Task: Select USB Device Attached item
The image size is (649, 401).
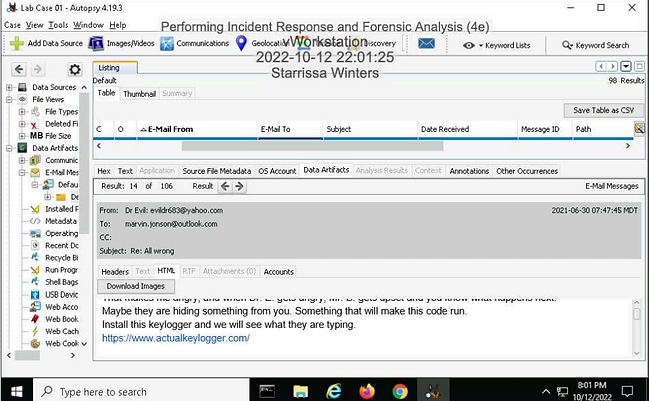Action: (x=61, y=295)
